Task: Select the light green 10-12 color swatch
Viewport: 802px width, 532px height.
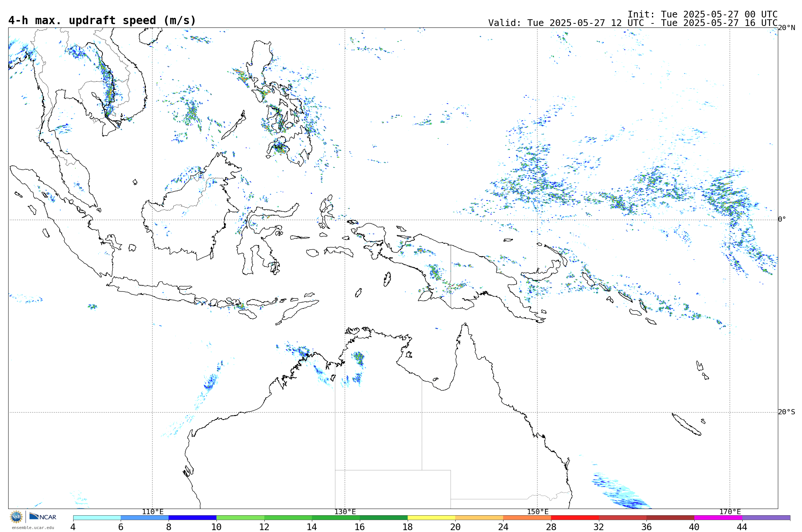Action: click(240, 518)
